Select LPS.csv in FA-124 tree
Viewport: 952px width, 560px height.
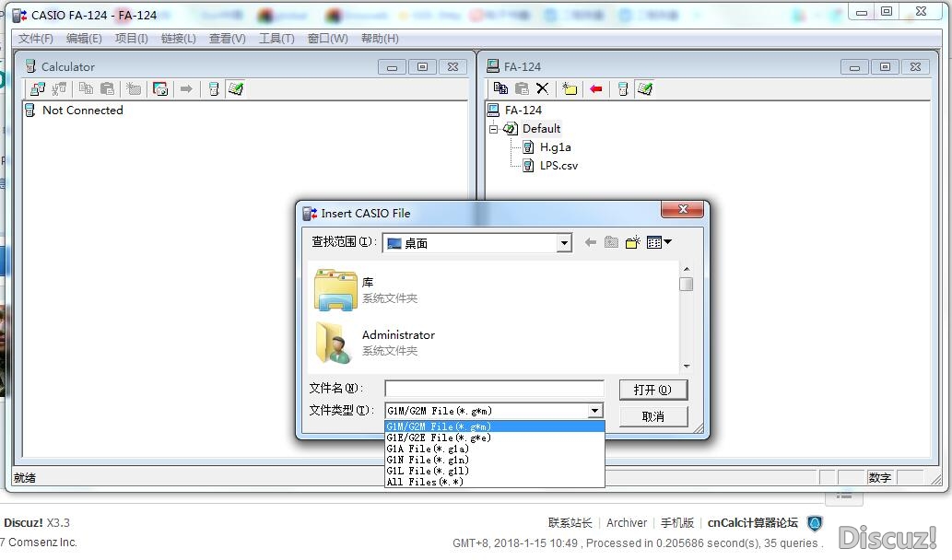(558, 166)
